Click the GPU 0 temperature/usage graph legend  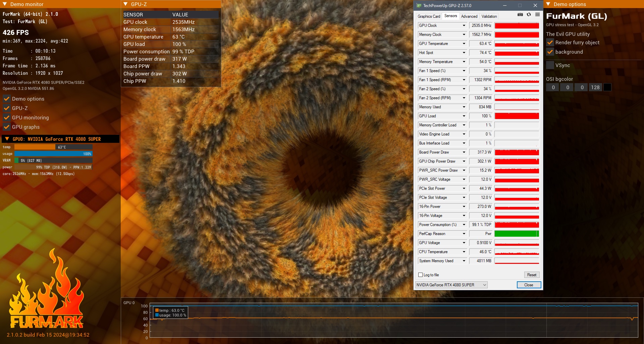coord(170,313)
